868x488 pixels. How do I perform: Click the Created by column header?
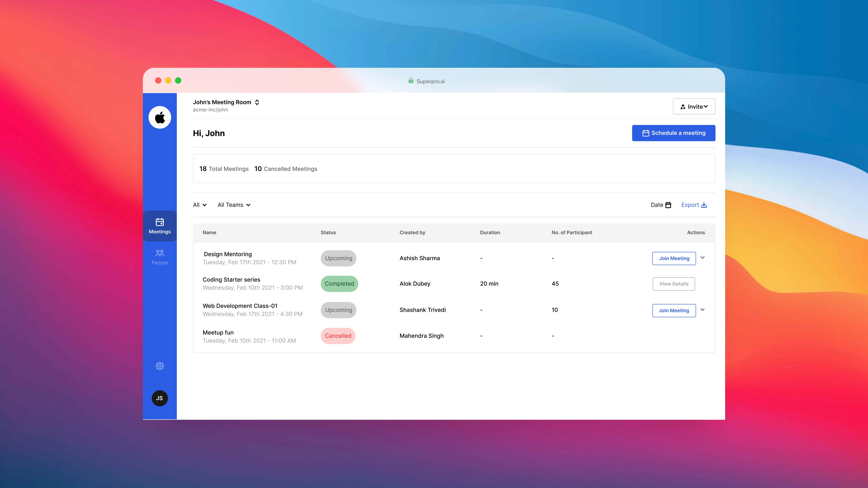(x=412, y=233)
